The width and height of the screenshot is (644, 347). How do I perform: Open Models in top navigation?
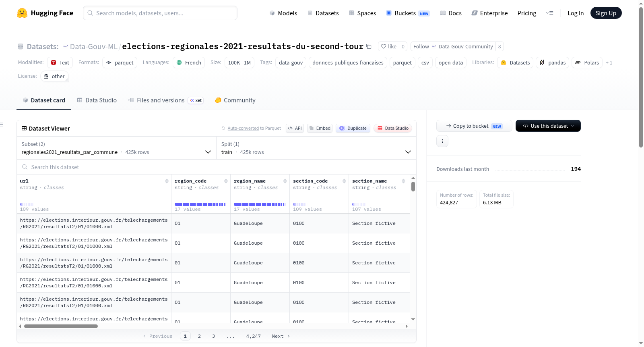(283, 13)
